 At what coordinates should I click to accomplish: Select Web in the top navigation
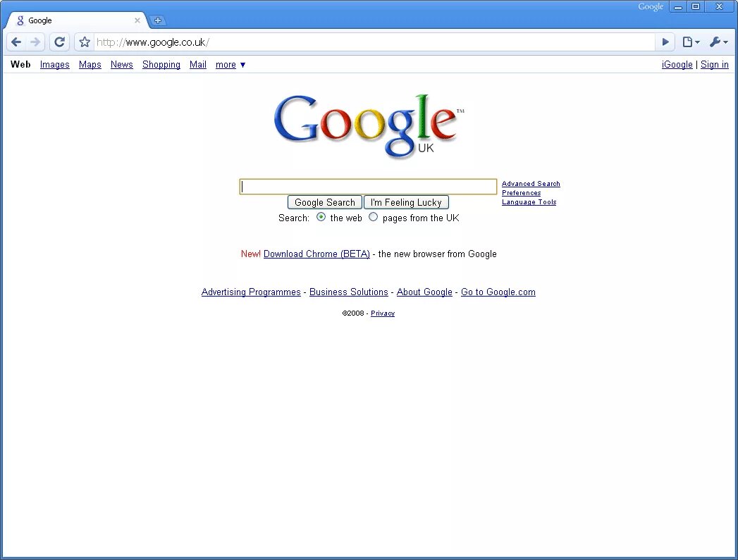tap(20, 64)
